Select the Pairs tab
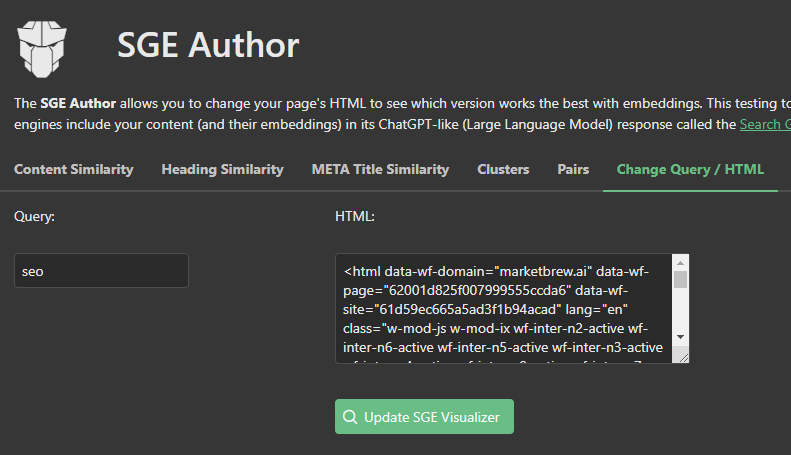The width and height of the screenshot is (791, 455). click(573, 169)
